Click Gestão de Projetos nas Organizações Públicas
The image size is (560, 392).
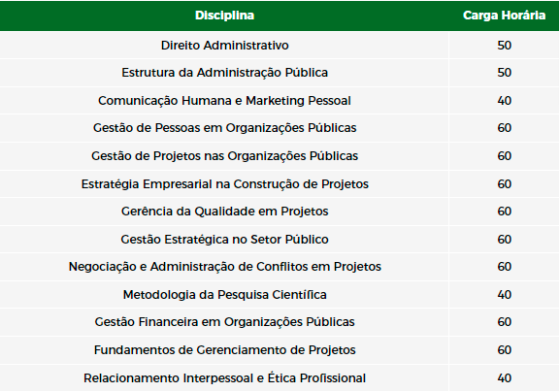pyautogui.click(x=224, y=156)
